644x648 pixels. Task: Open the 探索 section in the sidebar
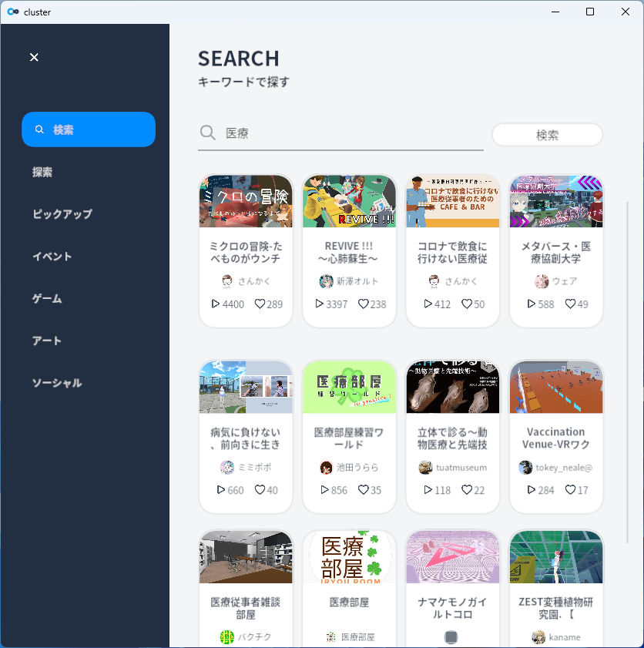[x=42, y=172]
